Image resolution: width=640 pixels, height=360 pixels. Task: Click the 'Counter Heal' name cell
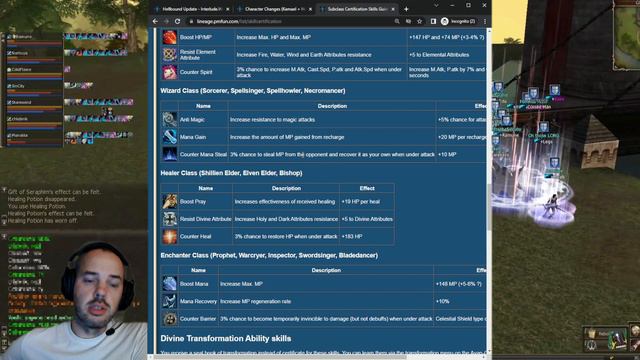pyautogui.click(x=205, y=236)
